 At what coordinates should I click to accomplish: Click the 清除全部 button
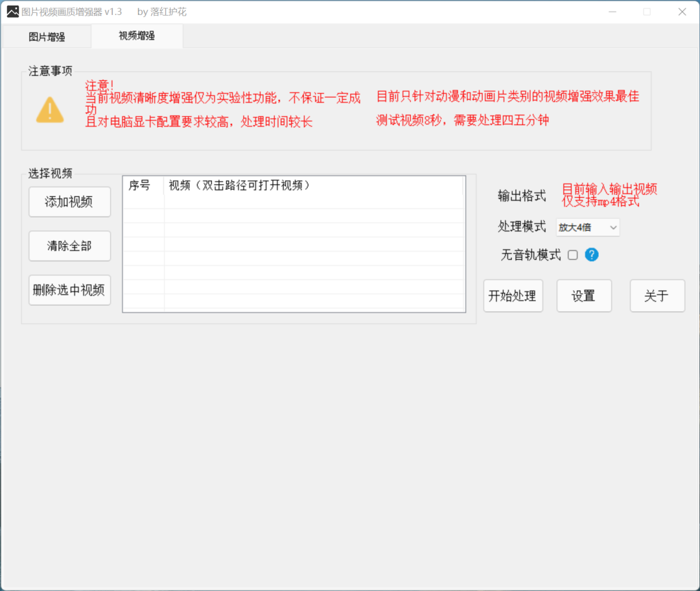(69, 246)
